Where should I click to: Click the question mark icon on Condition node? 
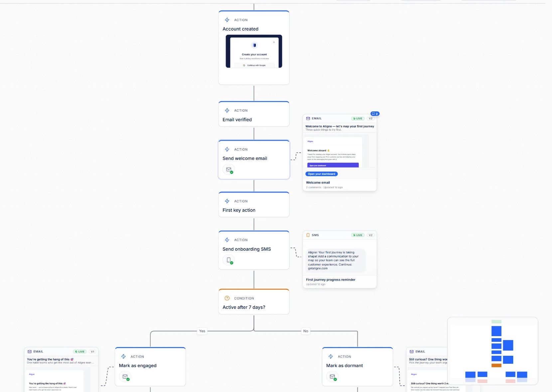(x=227, y=298)
